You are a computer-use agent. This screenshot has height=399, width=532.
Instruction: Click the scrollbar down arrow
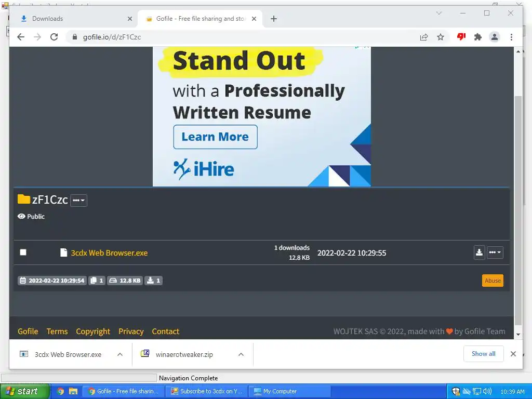point(518,335)
